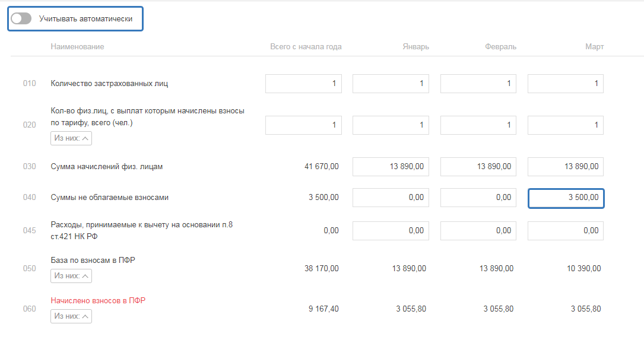Click row 010 total insured persons field
The height and width of the screenshot is (343, 644).
click(303, 84)
